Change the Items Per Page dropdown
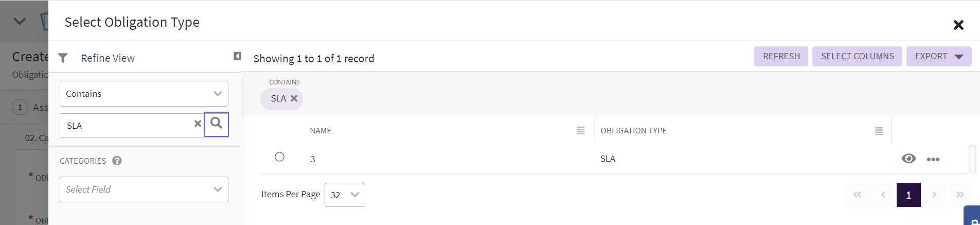 click(x=345, y=195)
